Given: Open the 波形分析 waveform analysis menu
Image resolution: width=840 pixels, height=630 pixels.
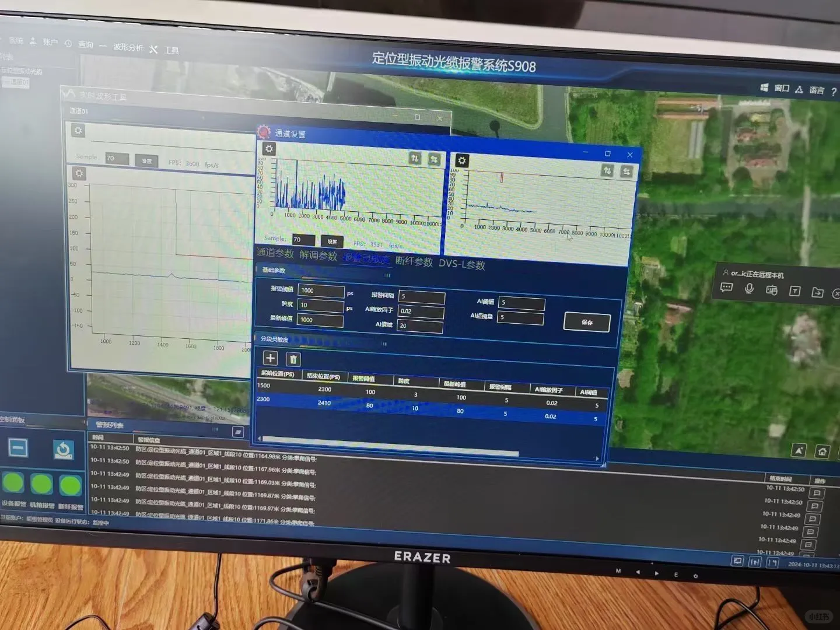Looking at the screenshot, I should [x=128, y=47].
